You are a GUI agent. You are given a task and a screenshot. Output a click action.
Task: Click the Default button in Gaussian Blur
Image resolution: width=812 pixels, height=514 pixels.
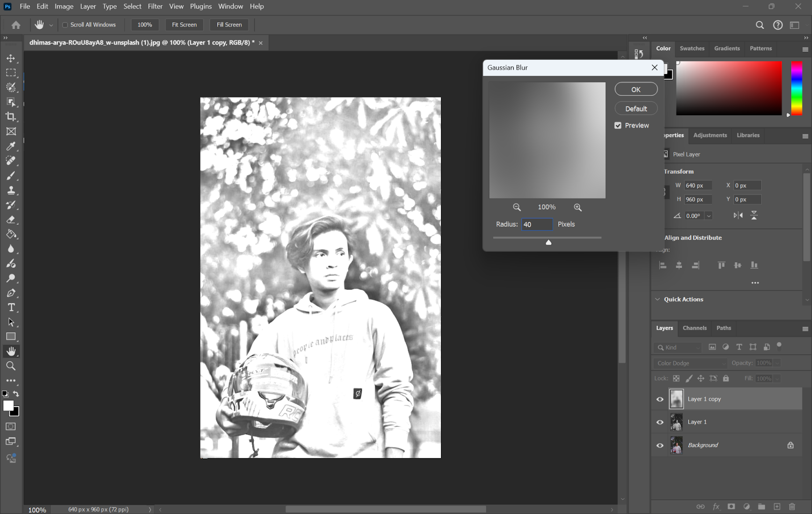tap(636, 109)
